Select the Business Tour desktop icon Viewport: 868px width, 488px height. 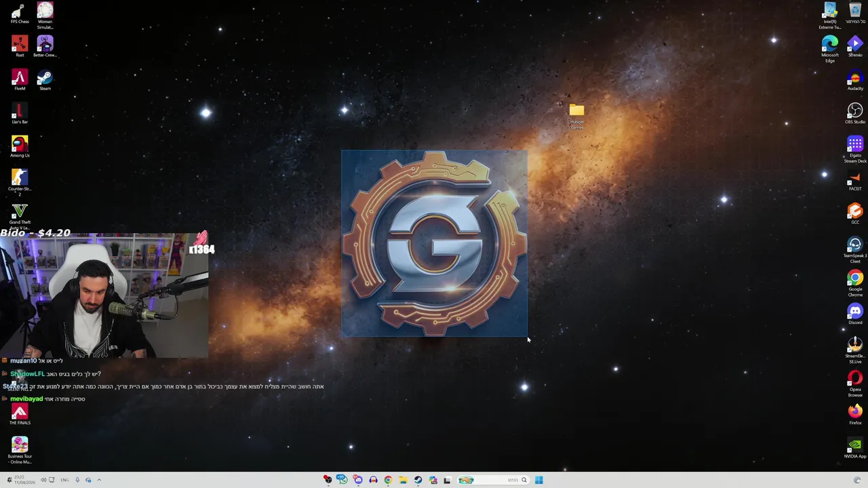pos(20,451)
